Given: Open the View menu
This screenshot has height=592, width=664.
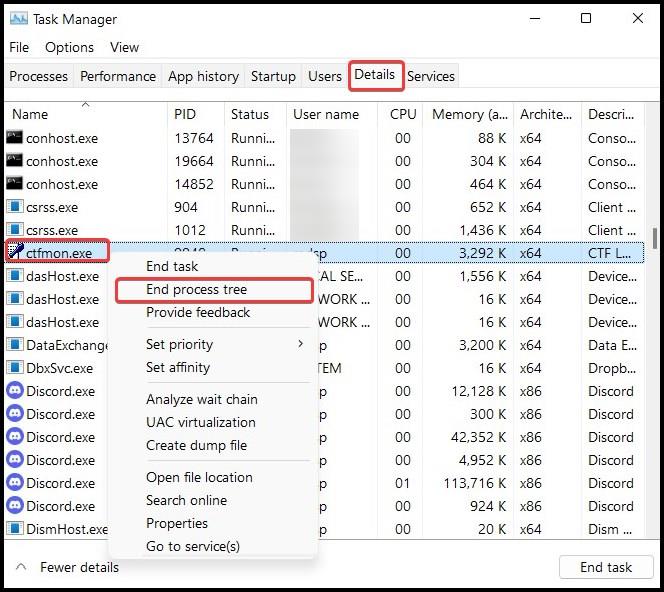Looking at the screenshot, I should click(125, 47).
